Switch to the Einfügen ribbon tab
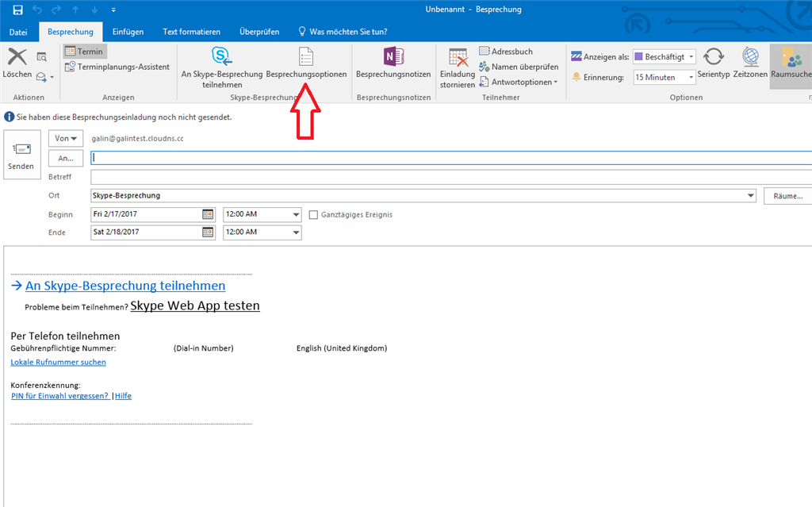 click(x=128, y=32)
